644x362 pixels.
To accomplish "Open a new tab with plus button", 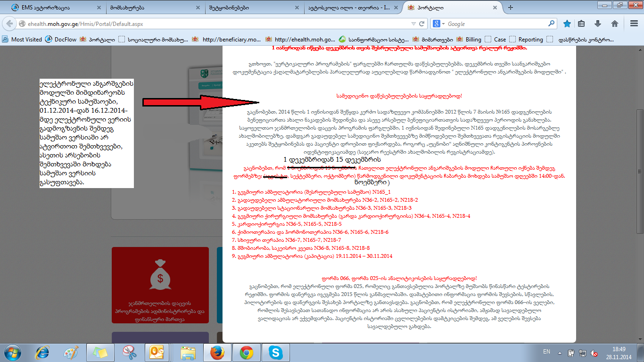I will coord(511,8).
